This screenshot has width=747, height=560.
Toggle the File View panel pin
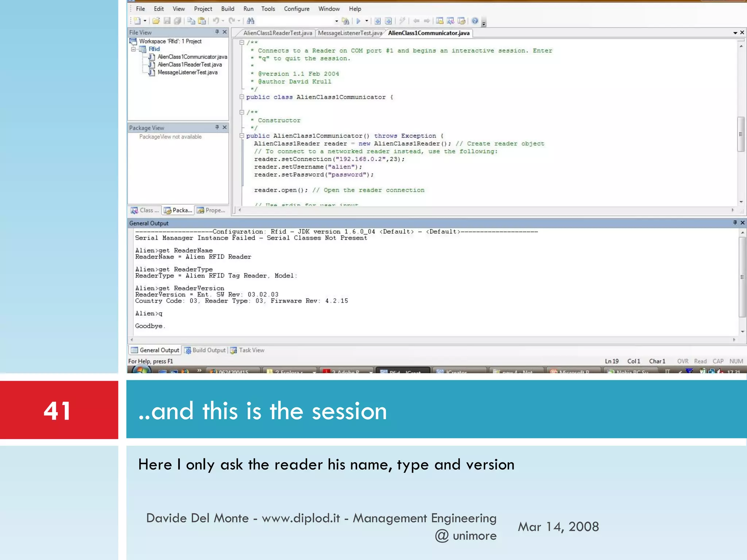click(x=217, y=32)
